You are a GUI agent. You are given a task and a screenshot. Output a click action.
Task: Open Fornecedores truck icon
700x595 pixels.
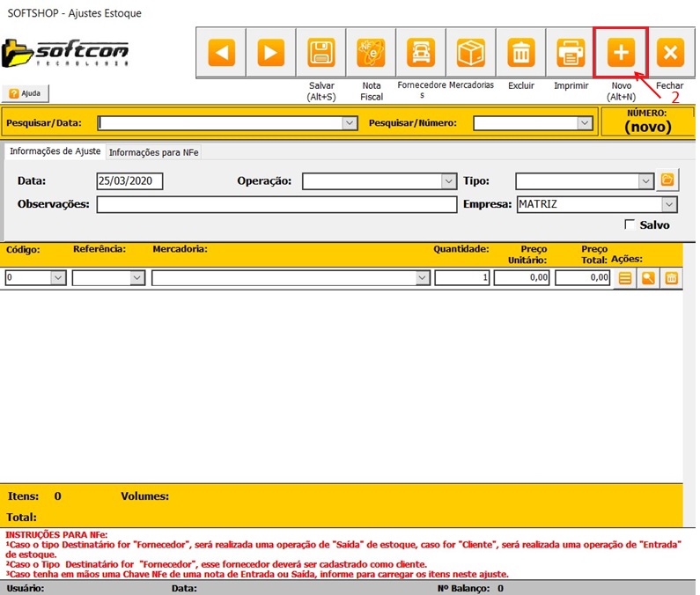point(421,53)
